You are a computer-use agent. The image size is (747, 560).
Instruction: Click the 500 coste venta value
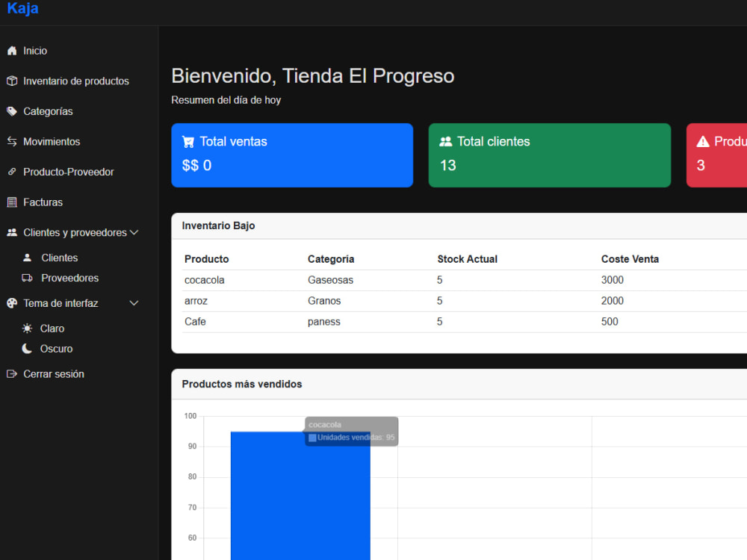(610, 322)
